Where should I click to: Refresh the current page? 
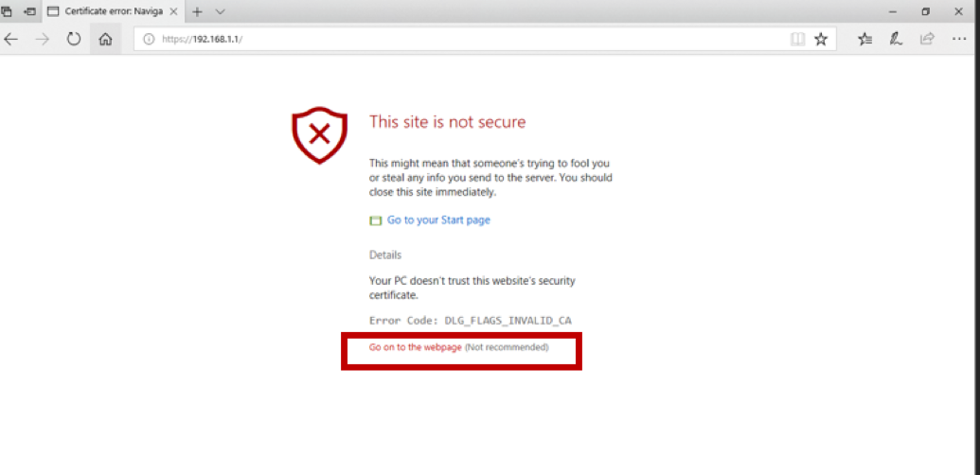click(74, 40)
